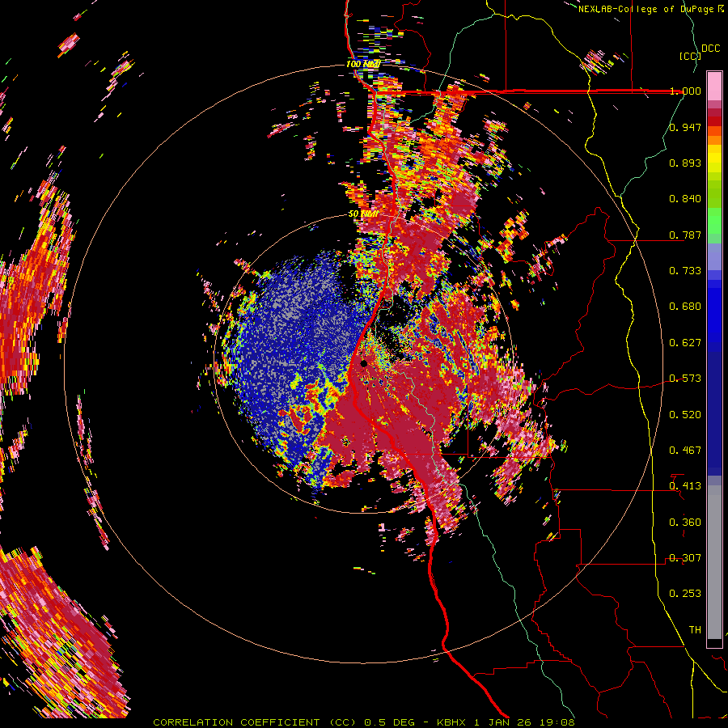Select the 0.520 scale value
This screenshot has height=728, width=728.
tap(685, 415)
